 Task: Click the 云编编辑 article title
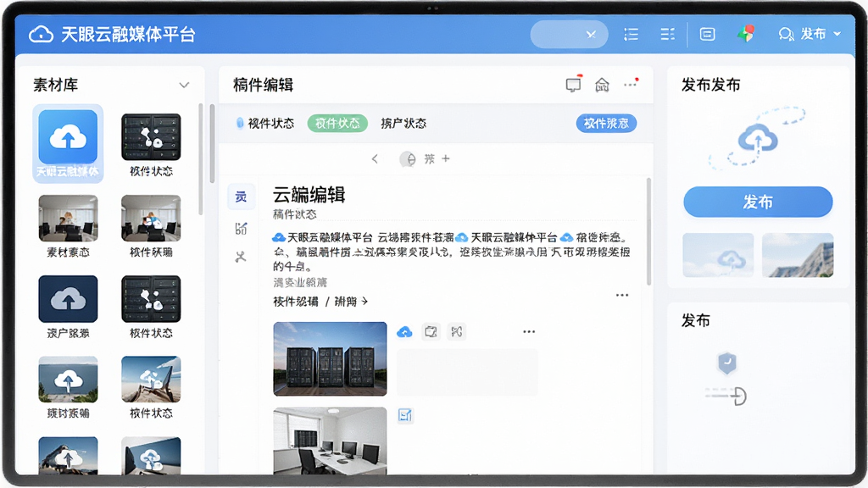[309, 195]
